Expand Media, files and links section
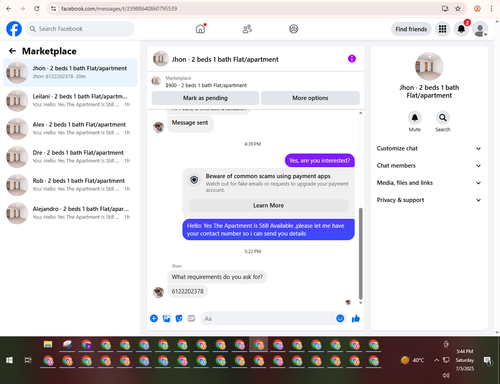 click(x=429, y=183)
